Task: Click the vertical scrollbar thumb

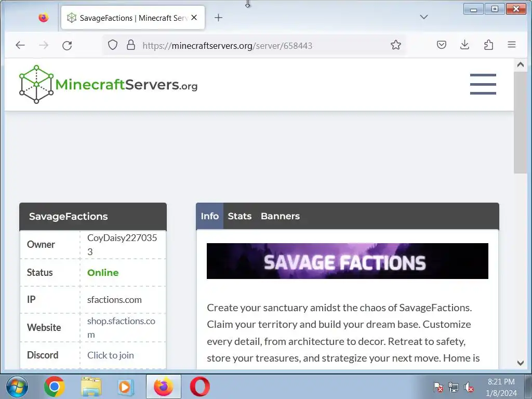Action: [x=521, y=123]
